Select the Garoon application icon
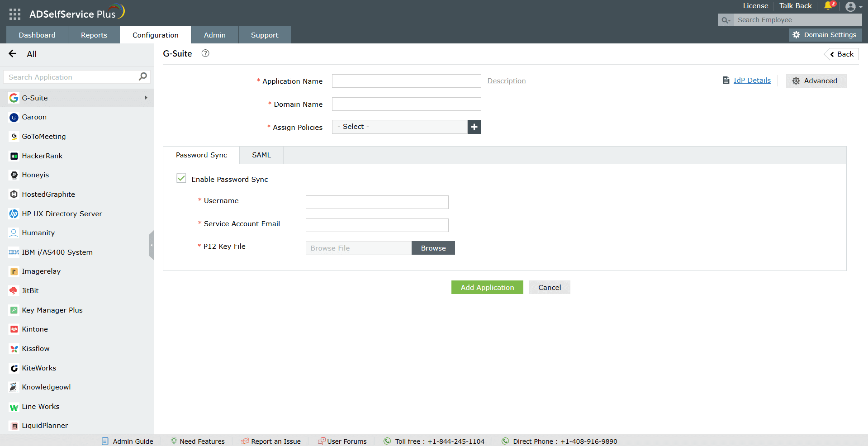This screenshot has height=446, width=868. pyautogui.click(x=14, y=117)
